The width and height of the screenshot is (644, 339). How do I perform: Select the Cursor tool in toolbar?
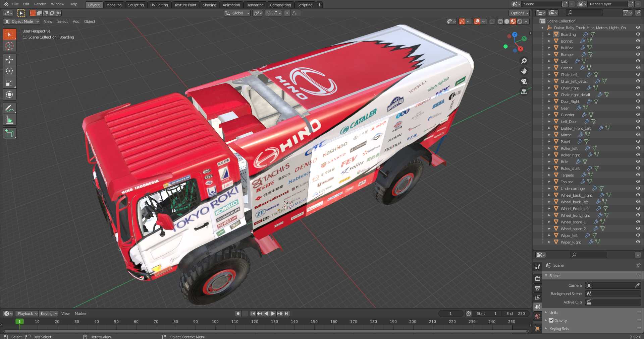9,46
